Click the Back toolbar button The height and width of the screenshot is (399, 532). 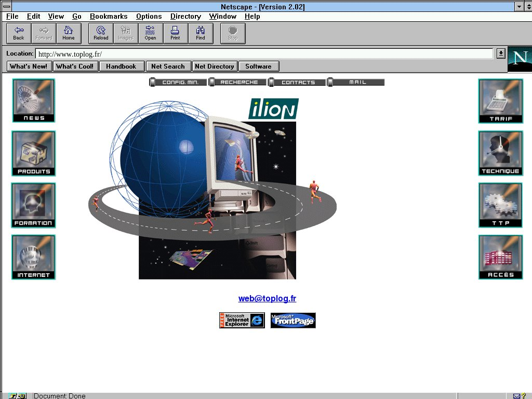point(19,33)
